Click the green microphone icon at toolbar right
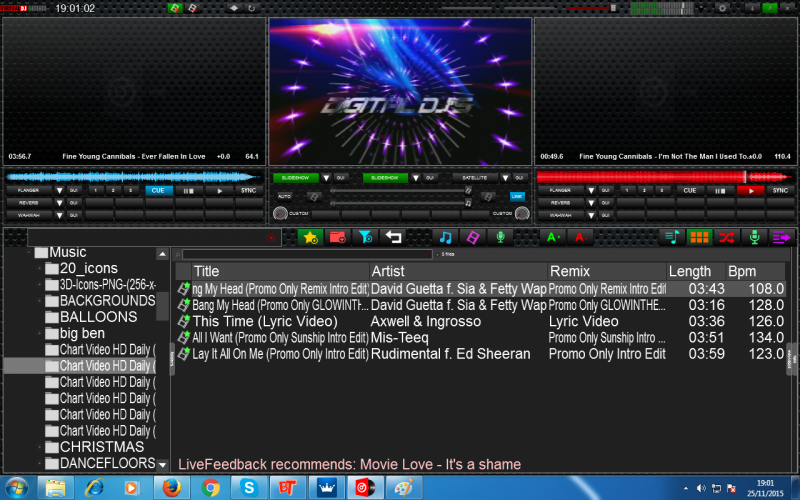 pyautogui.click(x=754, y=237)
